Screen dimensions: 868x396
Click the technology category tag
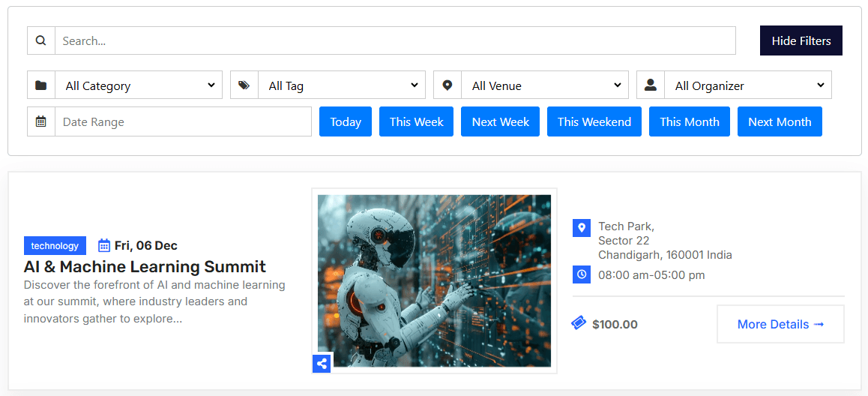55,246
